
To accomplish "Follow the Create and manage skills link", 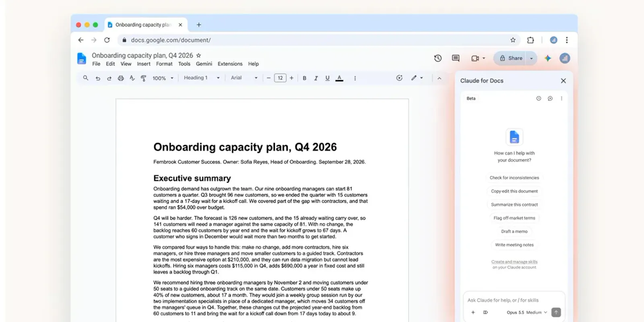I will click(x=514, y=262).
